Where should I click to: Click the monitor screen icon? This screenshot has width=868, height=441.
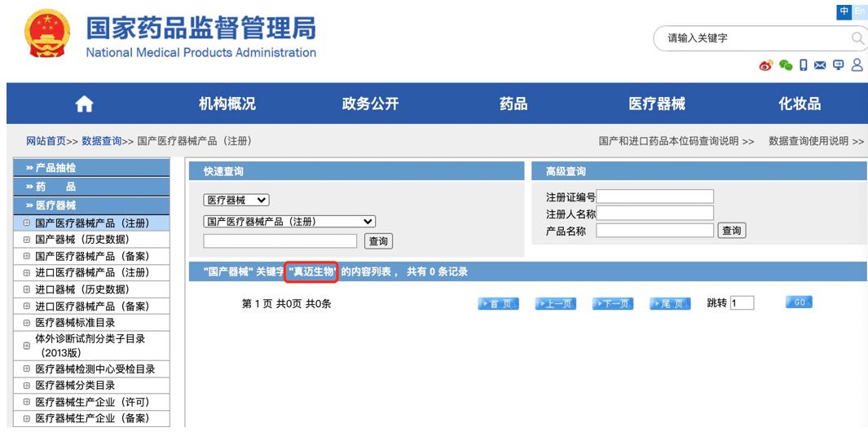pyautogui.click(x=838, y=66)
